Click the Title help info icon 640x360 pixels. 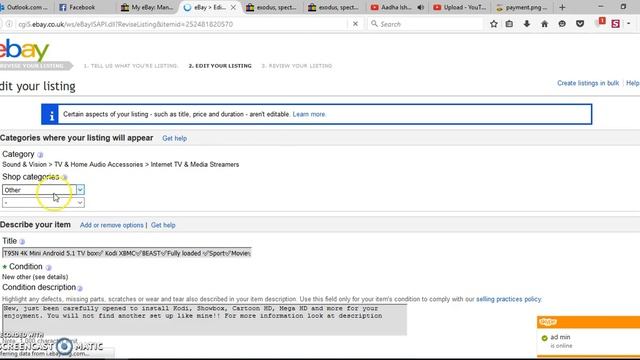[22, 242]
